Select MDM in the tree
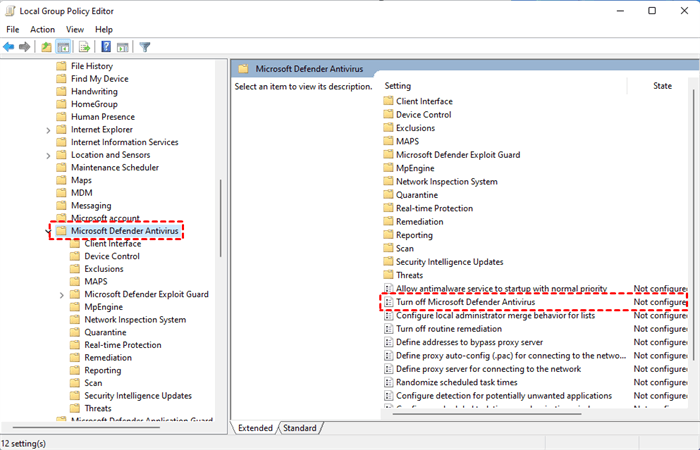700x450 pixels. pos(82,193)
